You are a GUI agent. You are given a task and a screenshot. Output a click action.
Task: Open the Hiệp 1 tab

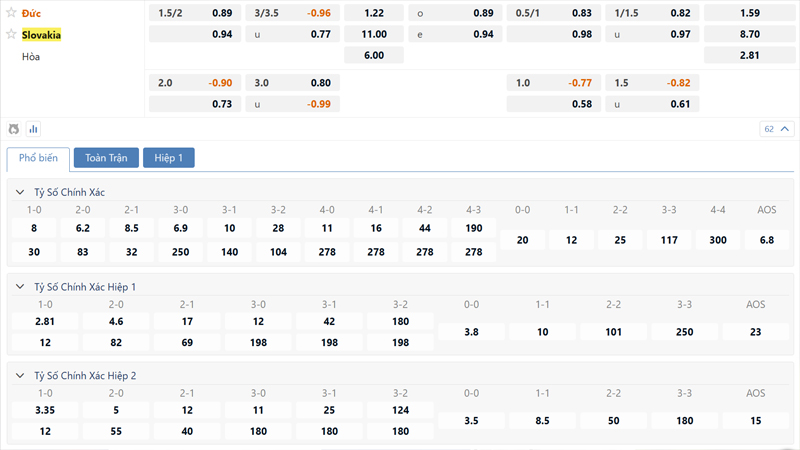tap(168, 158)
